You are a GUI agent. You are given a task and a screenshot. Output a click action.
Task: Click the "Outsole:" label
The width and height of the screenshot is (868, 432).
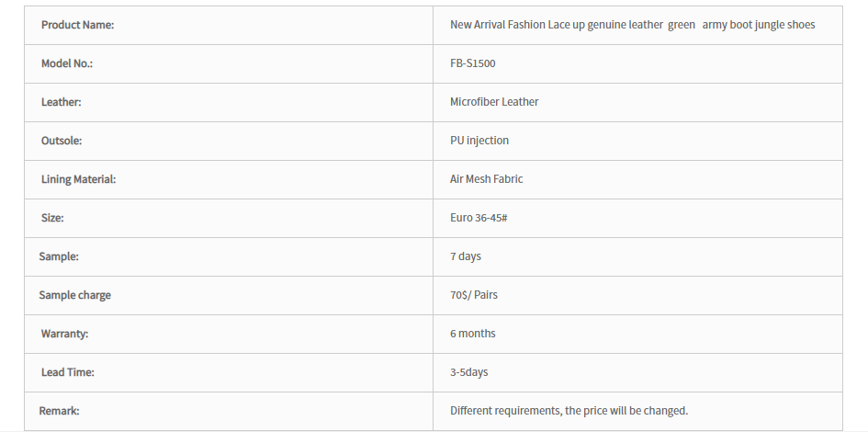tap(62, 141)
